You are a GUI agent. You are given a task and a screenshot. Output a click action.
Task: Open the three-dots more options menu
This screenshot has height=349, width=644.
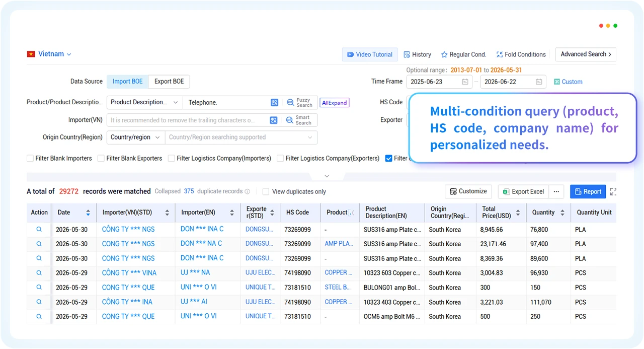[556, 191]
